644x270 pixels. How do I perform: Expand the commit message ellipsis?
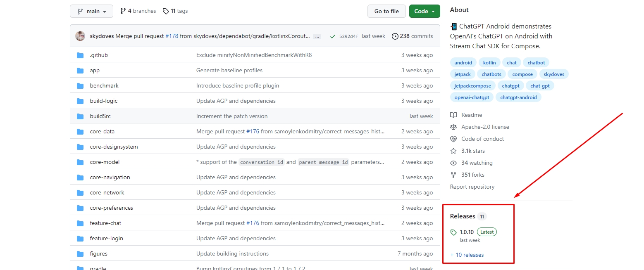[317, 36]
